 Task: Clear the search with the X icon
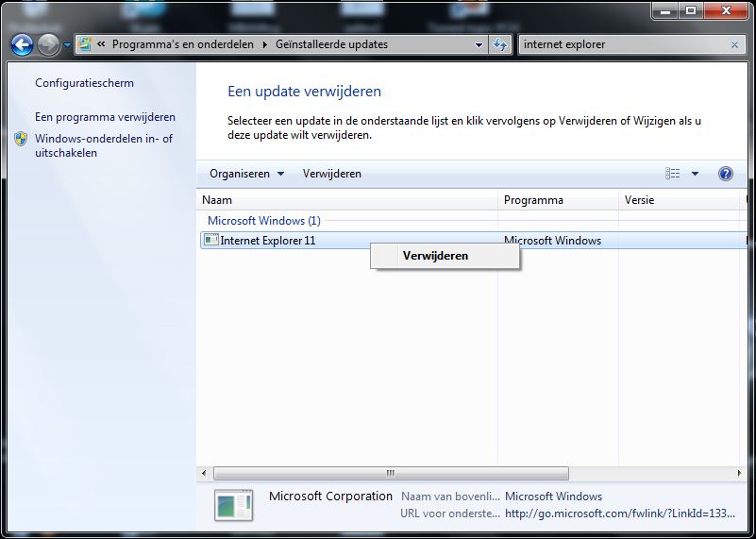(x=734, y=44)
